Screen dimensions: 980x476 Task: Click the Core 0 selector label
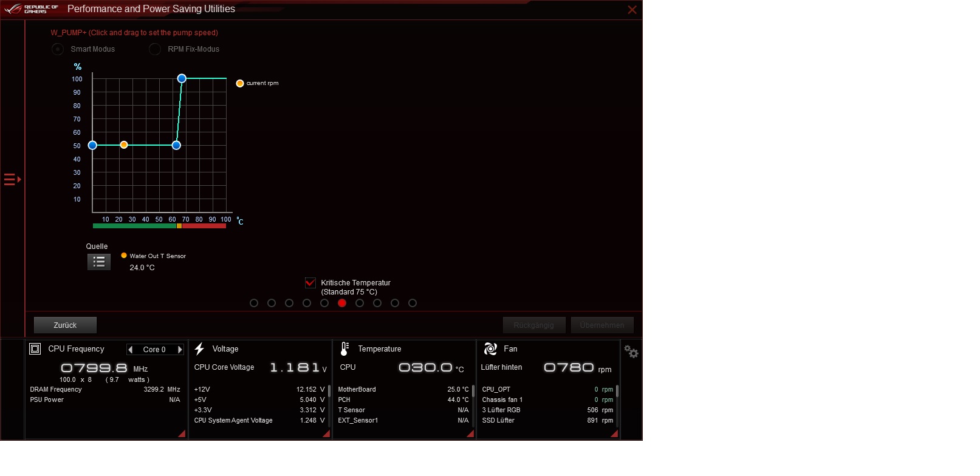coord(154,350)
